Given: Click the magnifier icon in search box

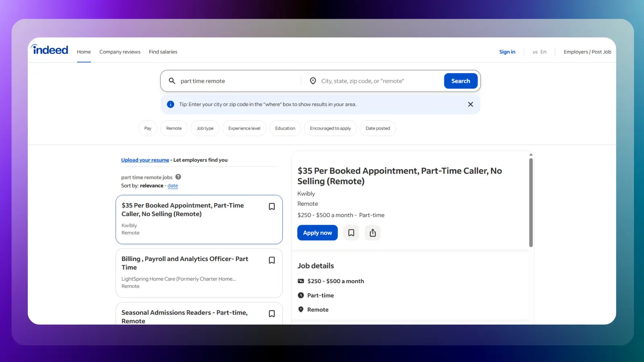Looking at the screenshot, I should 172,81.
